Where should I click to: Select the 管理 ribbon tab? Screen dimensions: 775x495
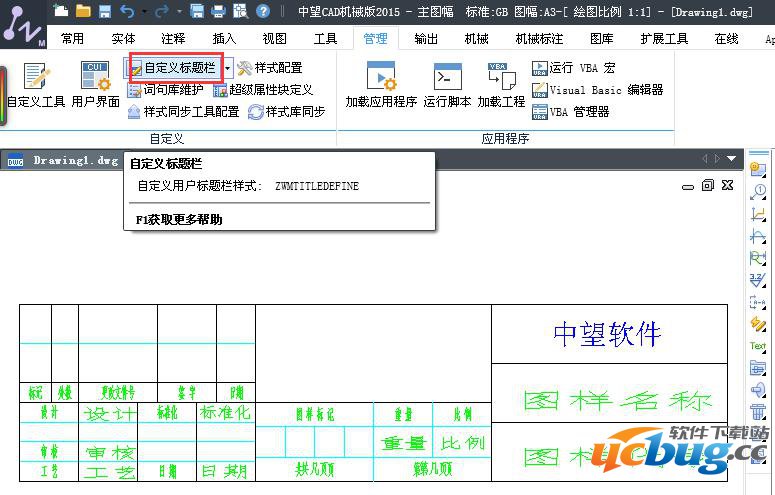376,38
